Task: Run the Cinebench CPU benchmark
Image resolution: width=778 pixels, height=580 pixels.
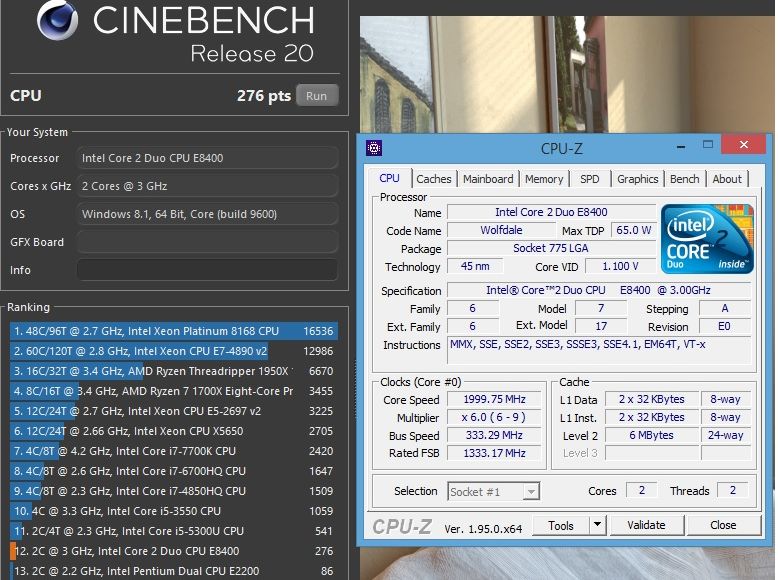Action: coord(317,95)
